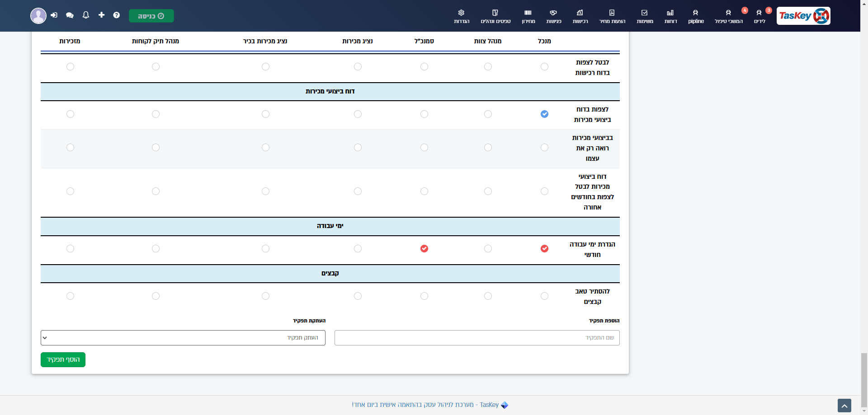Select נציג מכירות for לצפות בדוח ביצועי מכירות
The width and height of the screenshot is (868, 415).
coord(358,114)
